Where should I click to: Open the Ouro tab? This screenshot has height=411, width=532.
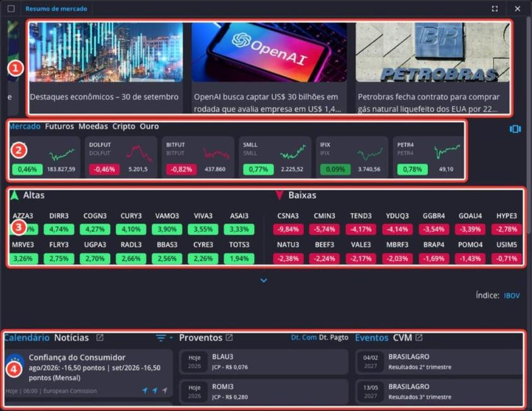click(x=149, y=126)
